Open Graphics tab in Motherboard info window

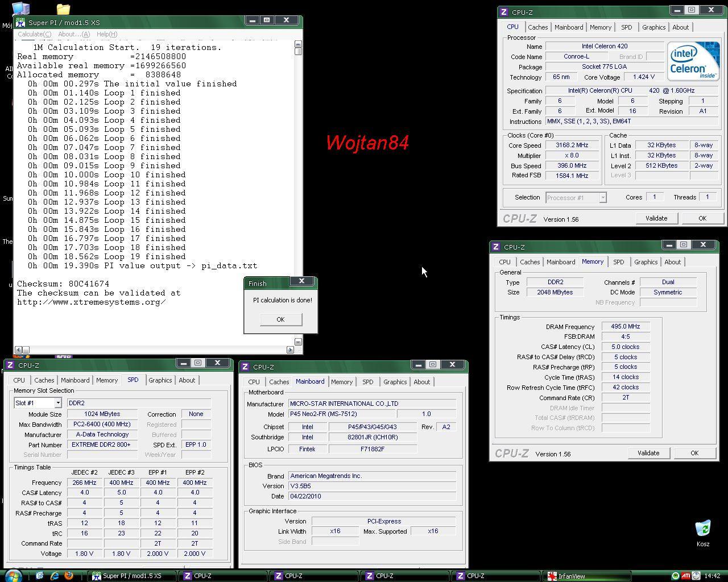(x=395, y=382)
